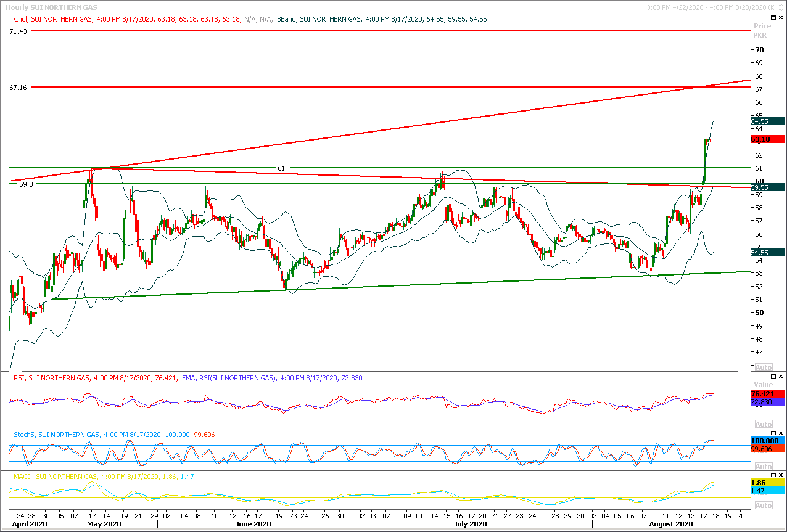Image resolution: width=787 pixels, height=532 pixels.
Task: Click the Auto scale button of MACD pane
Action: pyautogui.click(x=763, y=505)
